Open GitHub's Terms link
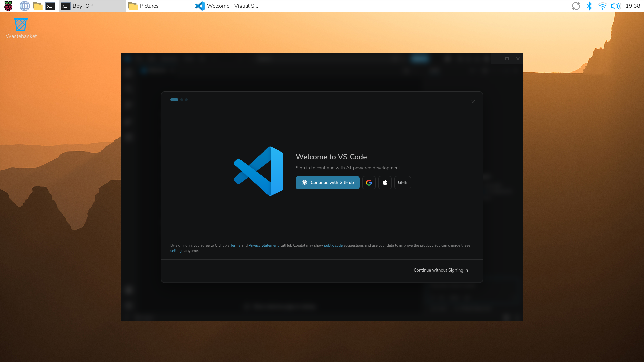The image size is (644, 362). (235, 245)
